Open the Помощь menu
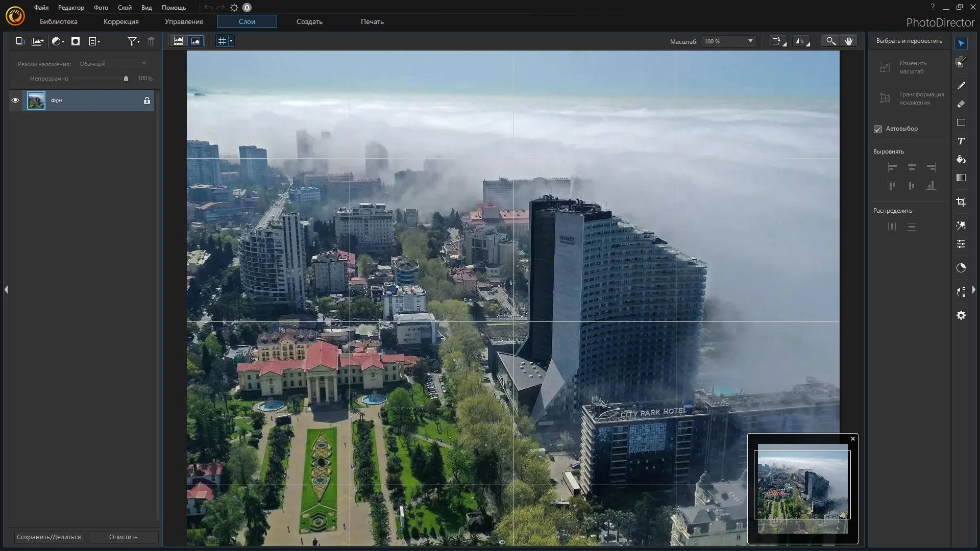The width and height of the screenshot is (980, 551). click(x=174, y=8)
